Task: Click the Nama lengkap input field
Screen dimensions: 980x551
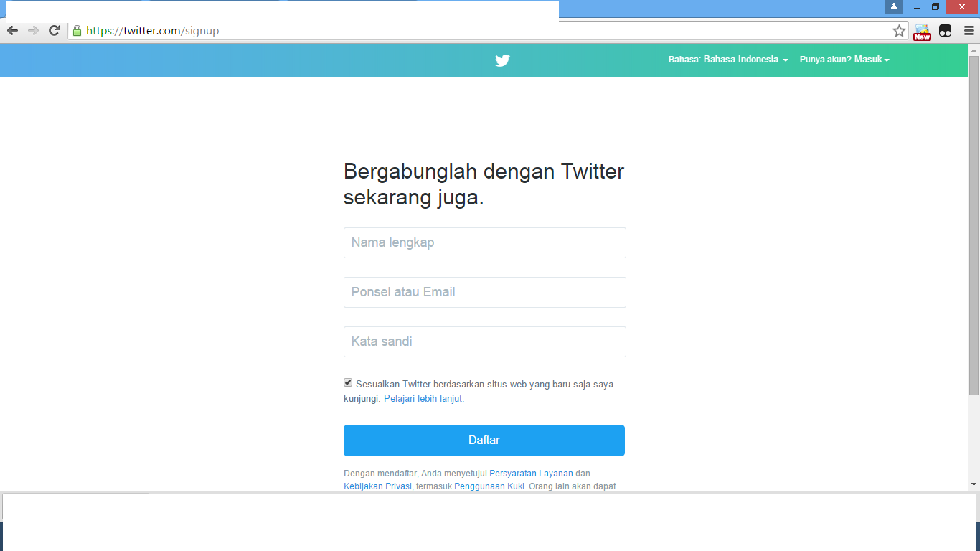Action: (x=485, y=242)
